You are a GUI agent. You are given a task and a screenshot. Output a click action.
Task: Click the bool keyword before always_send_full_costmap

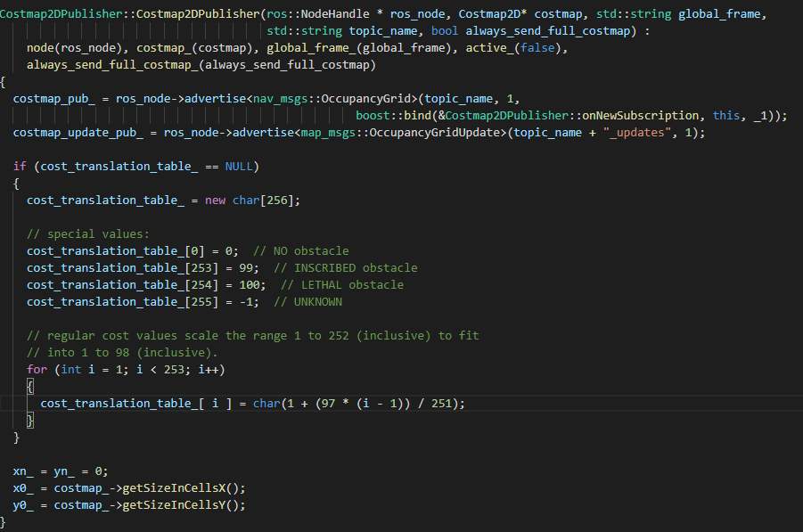click(x=444, y=29)
